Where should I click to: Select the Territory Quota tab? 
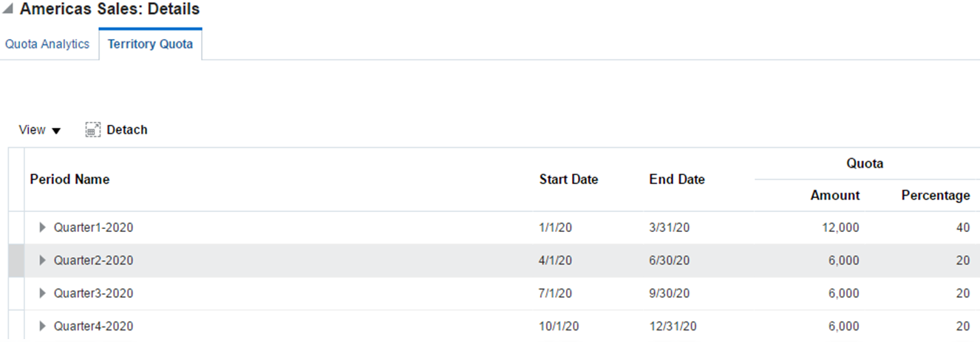[x=150, y=44]
